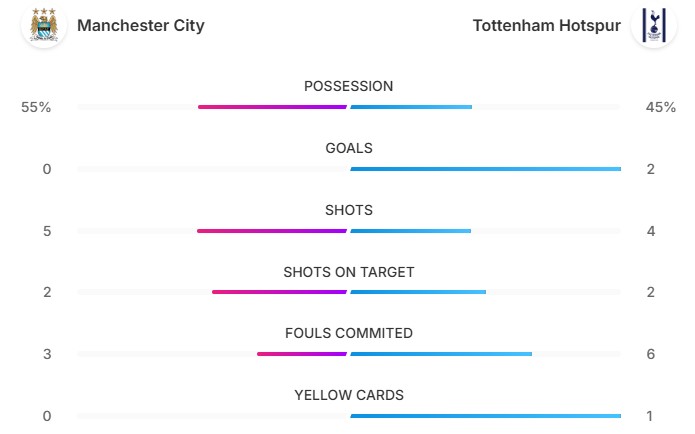Screen dimensions: 695x434
Task: Click Tottenham's blue possession bar
Action: (x=411, y=107)
